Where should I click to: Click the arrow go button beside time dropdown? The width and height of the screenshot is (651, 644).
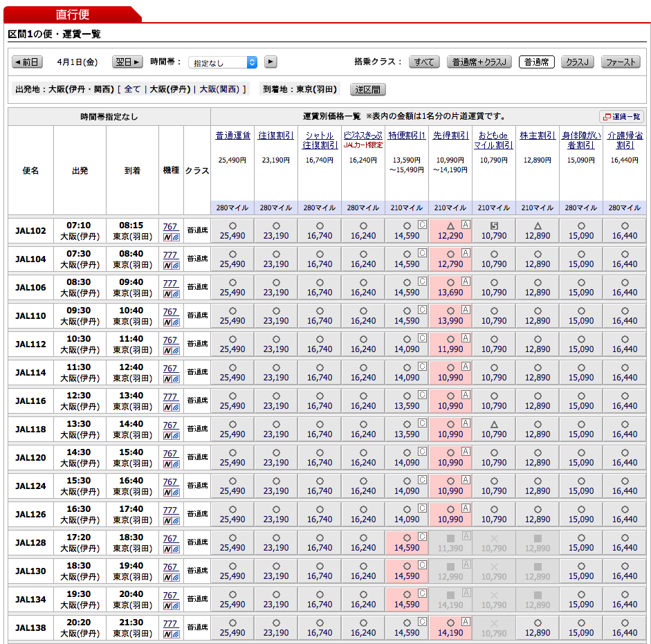[x=271, y=62]
